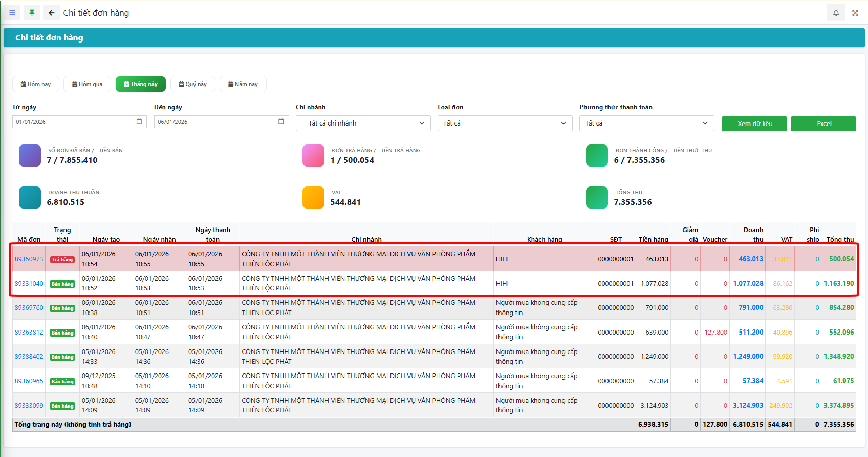Export data with the Excel button
The height and width of the screenshot is (457, 868).
[x=823, y=123]
